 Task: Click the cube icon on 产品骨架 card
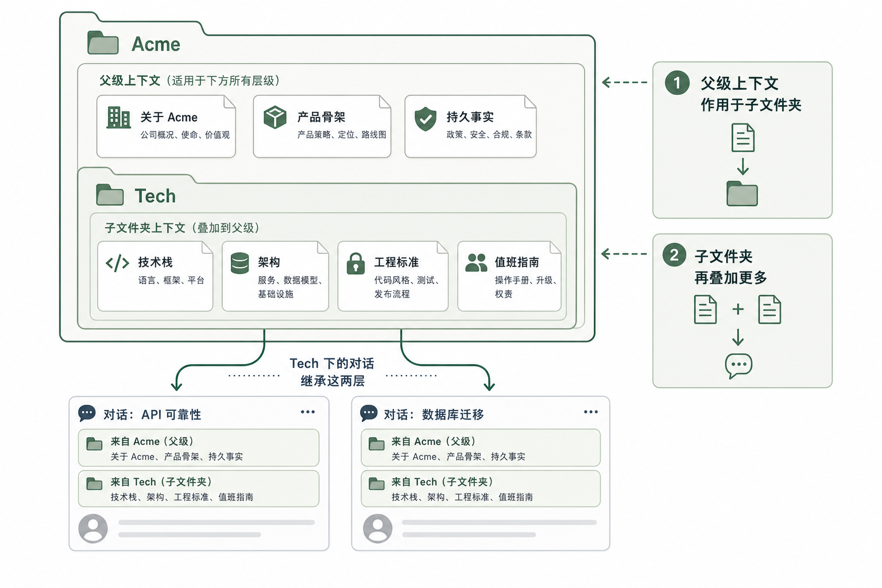click(x=275, y=117)
